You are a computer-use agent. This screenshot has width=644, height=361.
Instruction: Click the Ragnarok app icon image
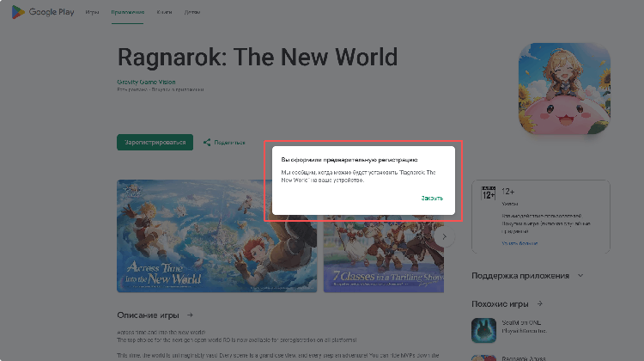pyautogui.click(x=564, y=89)
